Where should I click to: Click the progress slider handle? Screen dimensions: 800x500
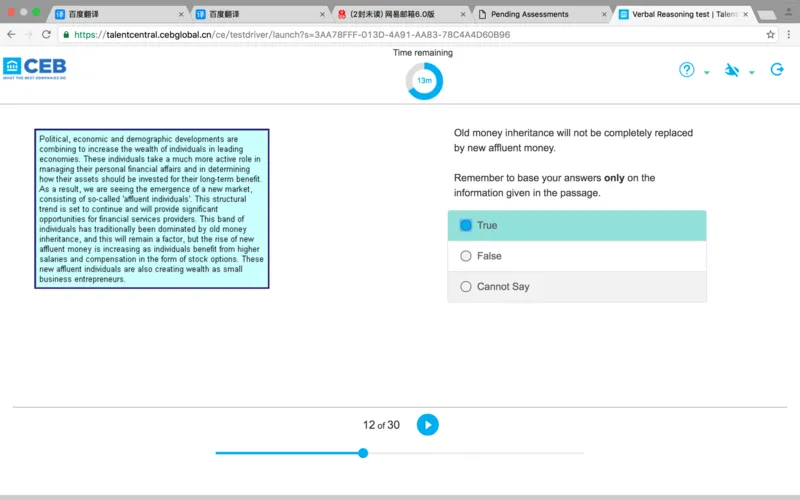click(363, 453)
